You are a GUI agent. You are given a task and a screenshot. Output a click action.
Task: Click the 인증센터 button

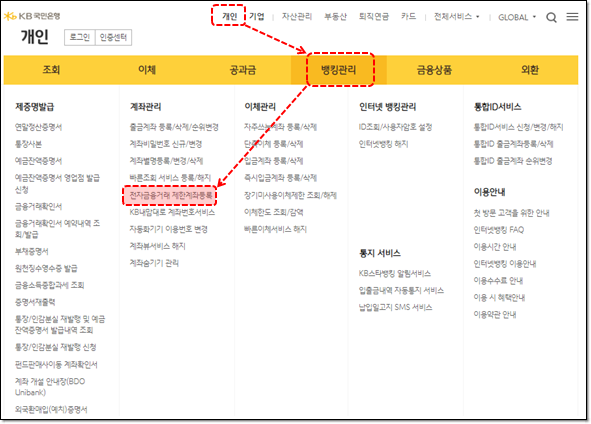[113, 37]
